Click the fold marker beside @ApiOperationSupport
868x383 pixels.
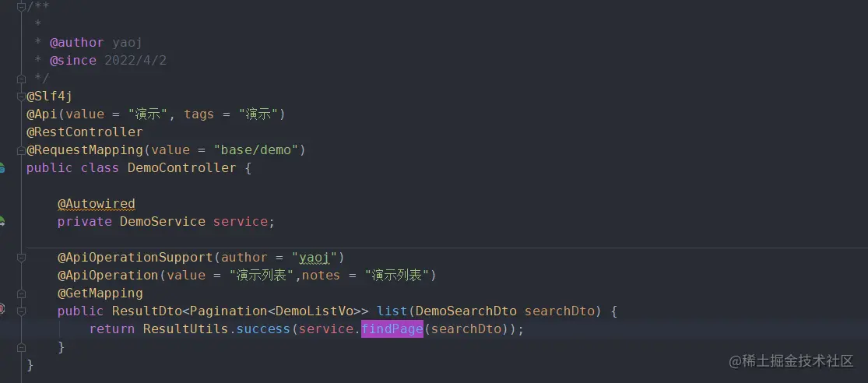point(21,258)
